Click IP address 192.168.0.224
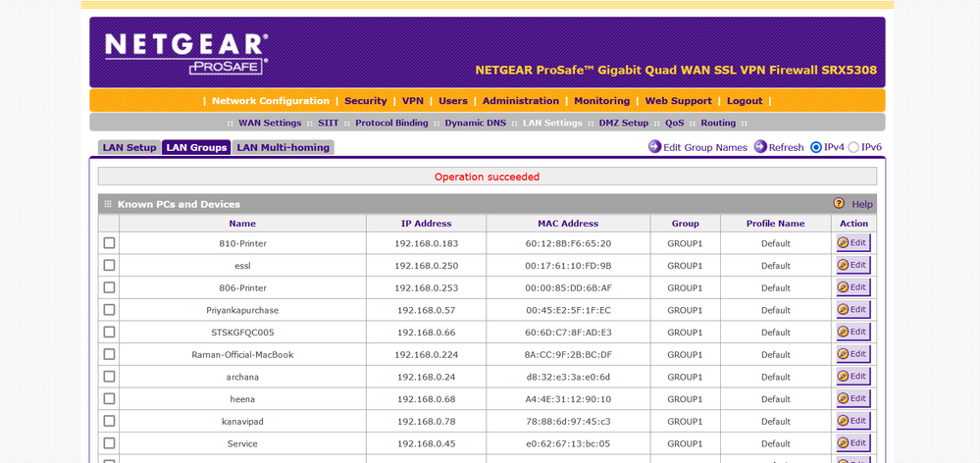Screen dimensions: 980x463 coord(427,354)
